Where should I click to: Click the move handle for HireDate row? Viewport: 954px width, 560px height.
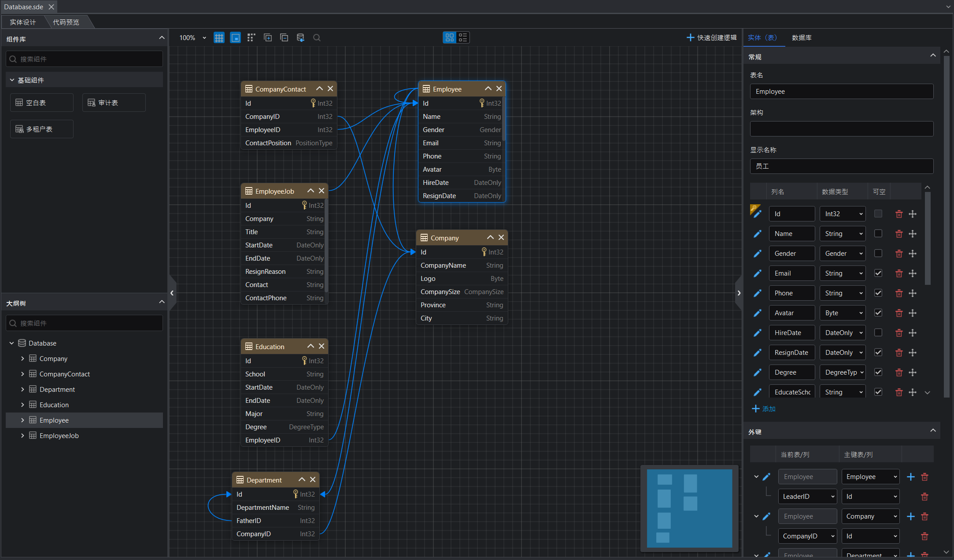[x=913, y=333]
